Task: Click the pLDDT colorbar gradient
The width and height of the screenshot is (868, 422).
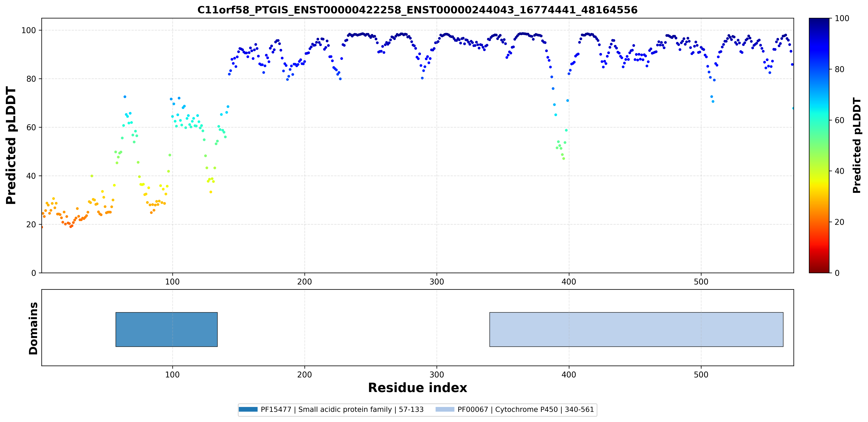Action: (x=819, y=145)
